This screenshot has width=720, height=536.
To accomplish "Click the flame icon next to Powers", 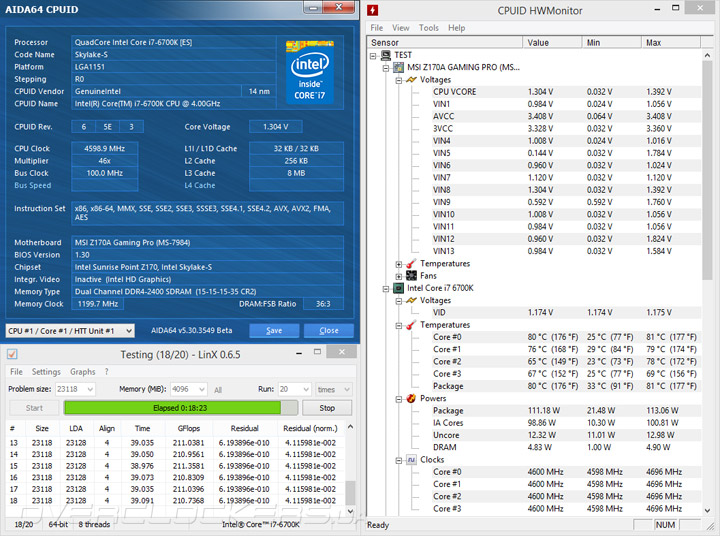I will coord(411,398).
